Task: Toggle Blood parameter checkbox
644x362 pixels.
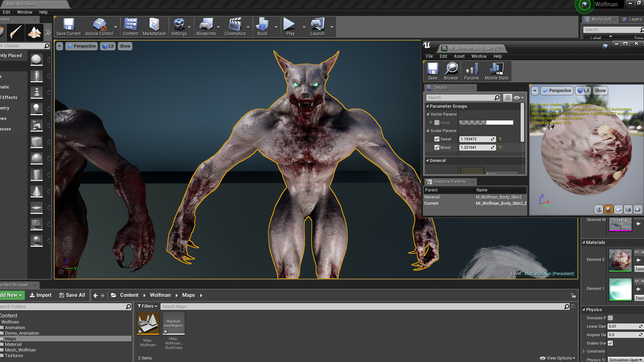Action: [x=437, y=147]
